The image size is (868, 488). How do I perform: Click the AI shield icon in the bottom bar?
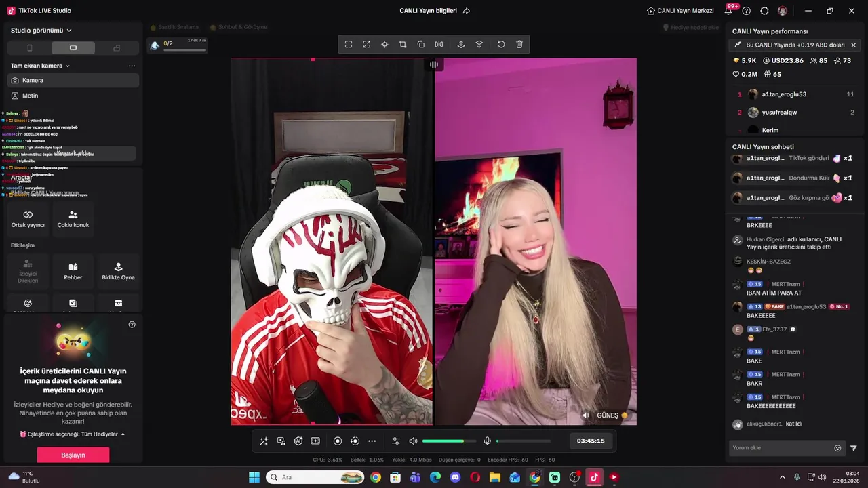[298, 441]
